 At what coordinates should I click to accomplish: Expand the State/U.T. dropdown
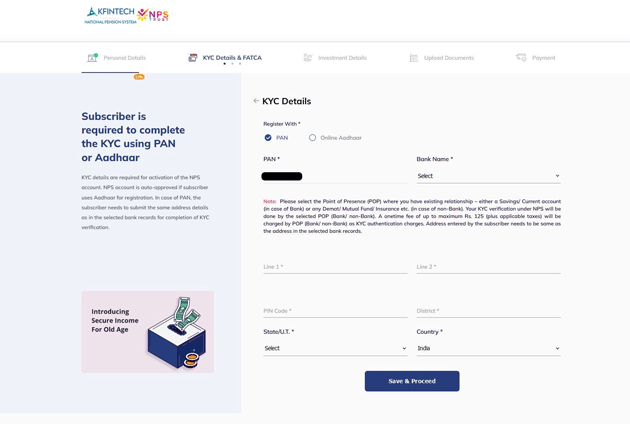[x=335, y=348]
